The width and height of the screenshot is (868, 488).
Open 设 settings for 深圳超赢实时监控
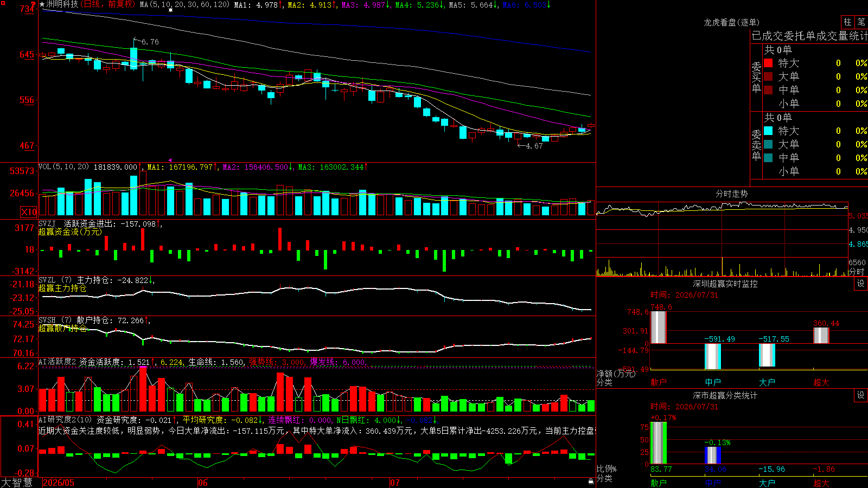click(x=861, y=284)
